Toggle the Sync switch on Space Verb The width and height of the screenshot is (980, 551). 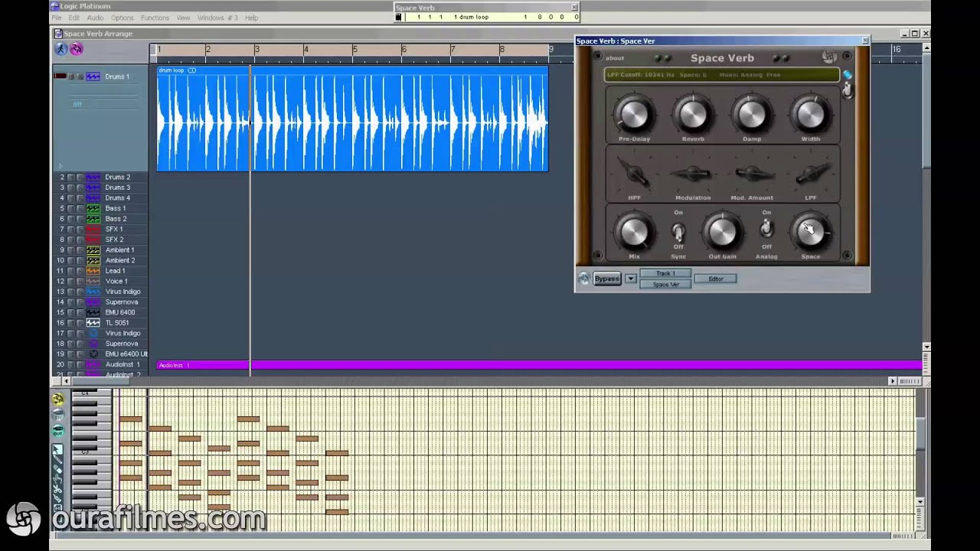(678, 231)
